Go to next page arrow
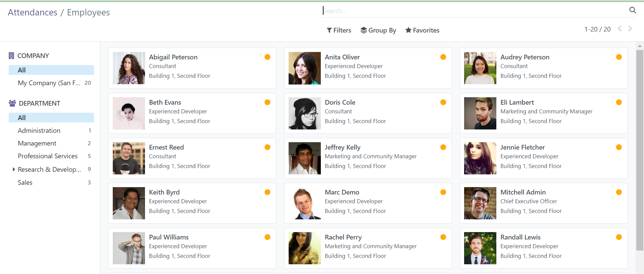 [630, 29]
